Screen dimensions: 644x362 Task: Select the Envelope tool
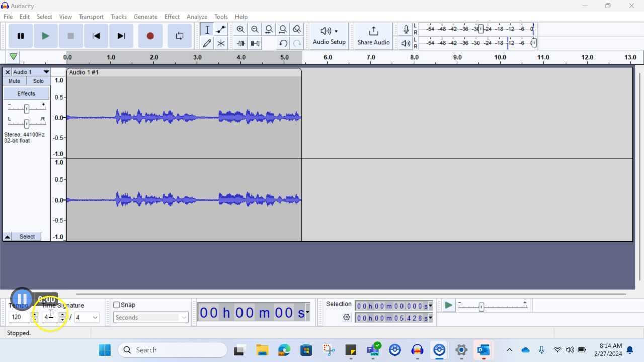(x=221, y=30)
